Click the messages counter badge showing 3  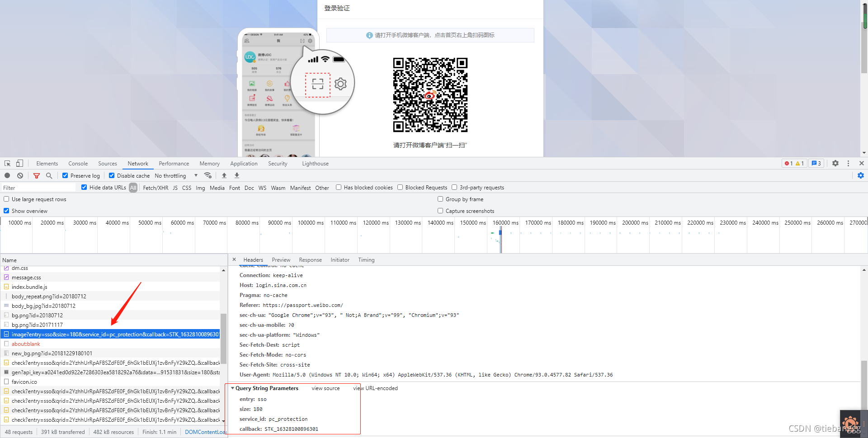point(816,163)
